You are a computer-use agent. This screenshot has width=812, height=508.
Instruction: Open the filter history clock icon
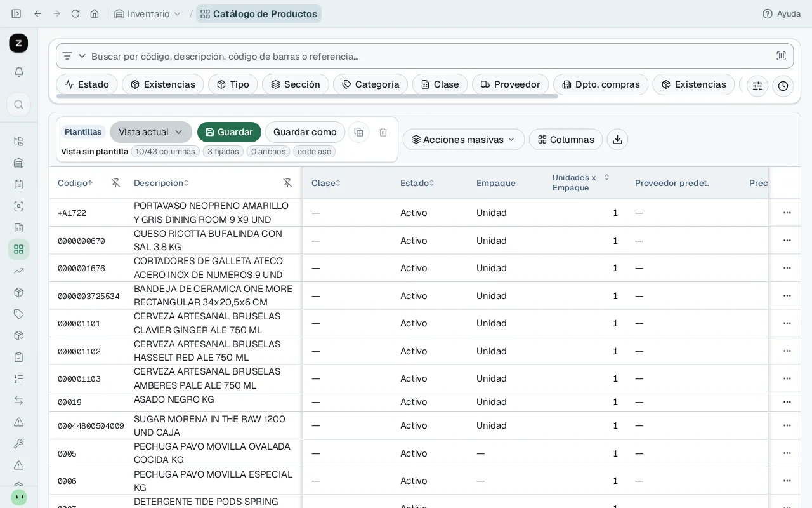pos(783,86)
